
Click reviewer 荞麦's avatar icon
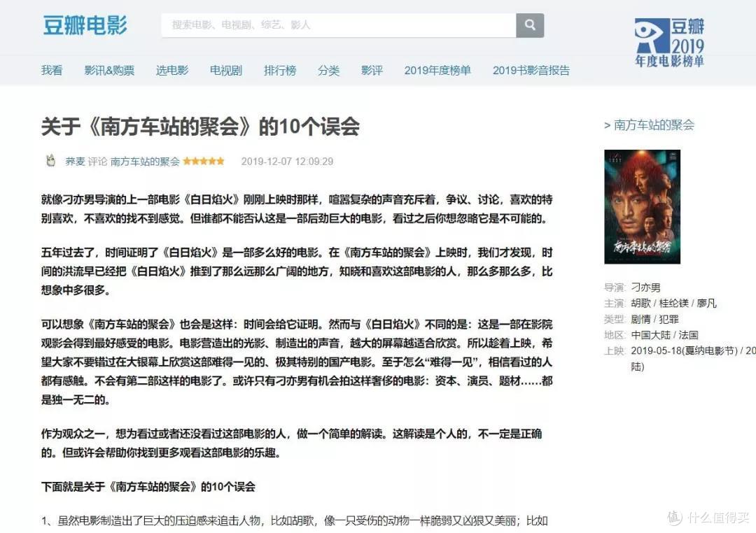coord(50,160)
